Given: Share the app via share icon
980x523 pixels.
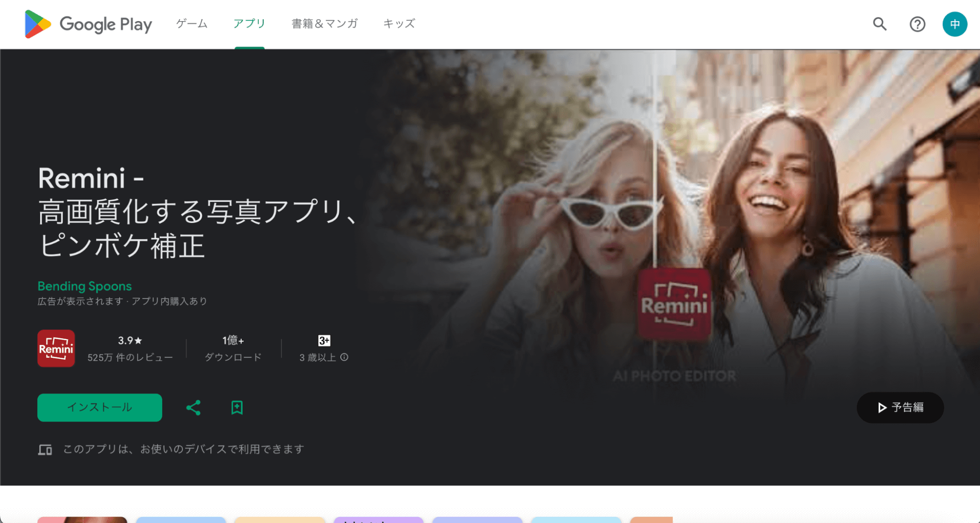Looking at the screenshot, I should click(193, 407).
